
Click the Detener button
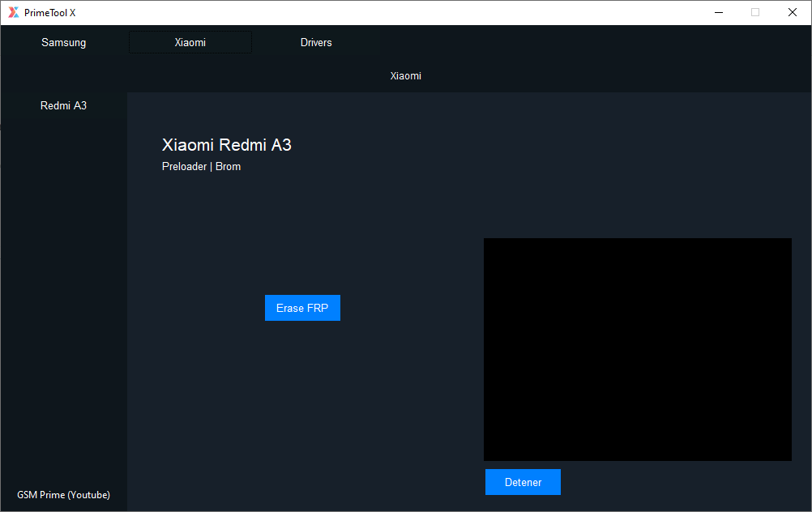(x=523, y=482)
